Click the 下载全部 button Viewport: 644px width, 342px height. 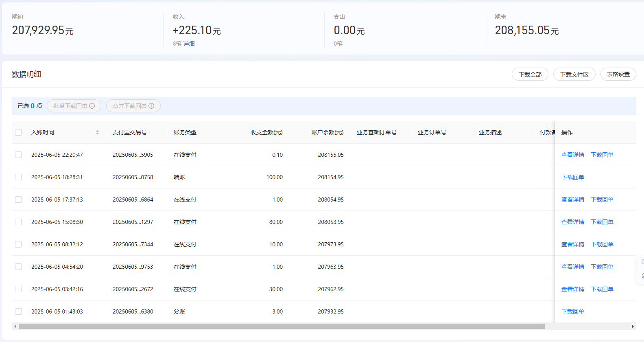tap(530, 74)
